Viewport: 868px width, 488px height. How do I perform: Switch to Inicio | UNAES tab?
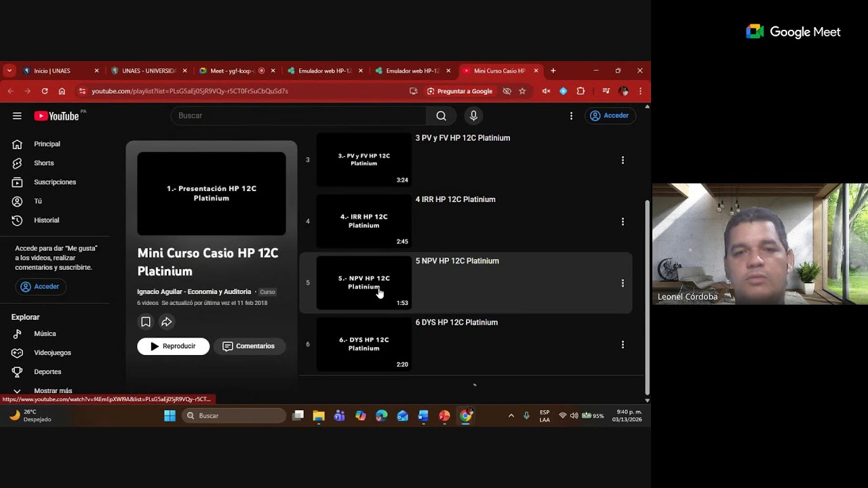[x=60, y=70]
